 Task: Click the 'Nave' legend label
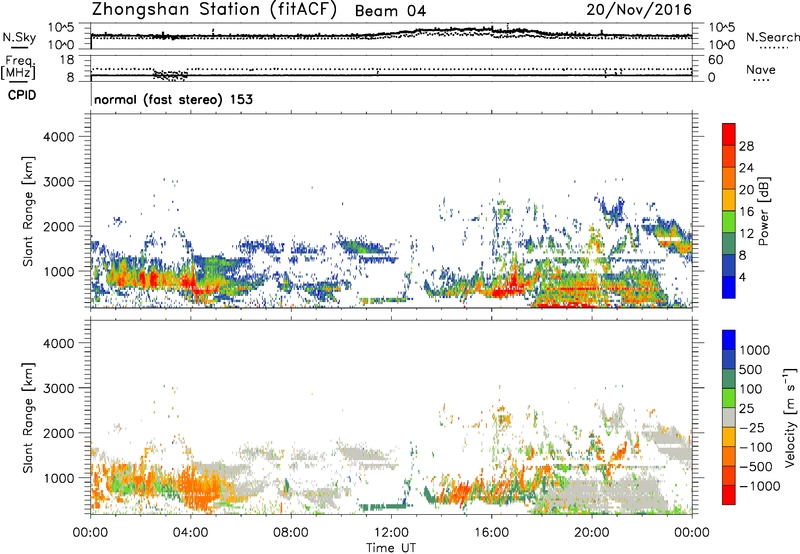tap(761, 69)
